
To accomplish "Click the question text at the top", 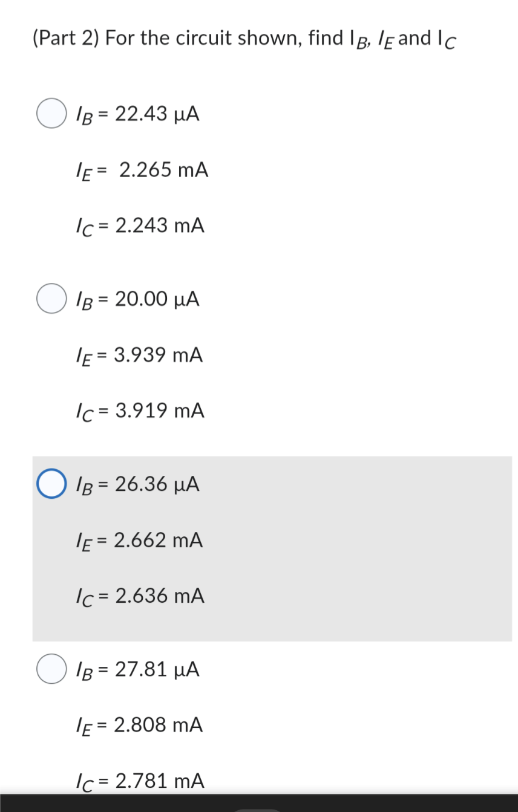I will point(242,37).
